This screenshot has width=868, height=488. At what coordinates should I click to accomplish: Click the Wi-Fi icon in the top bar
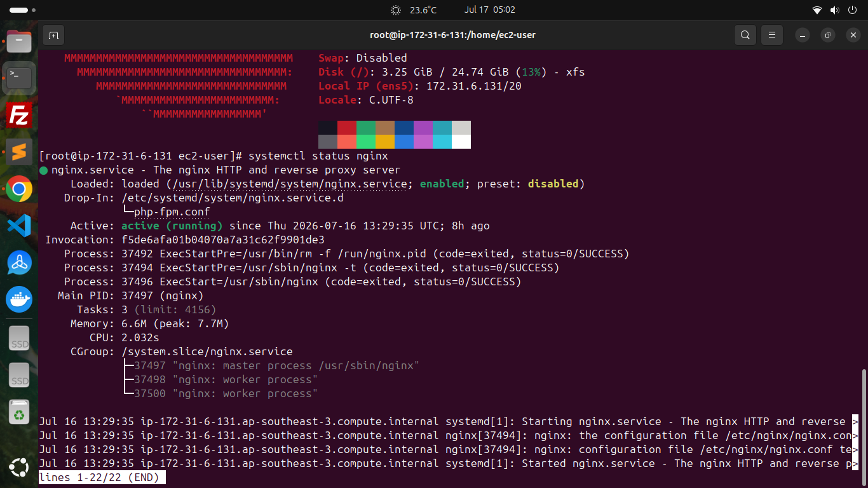[817, 10]
